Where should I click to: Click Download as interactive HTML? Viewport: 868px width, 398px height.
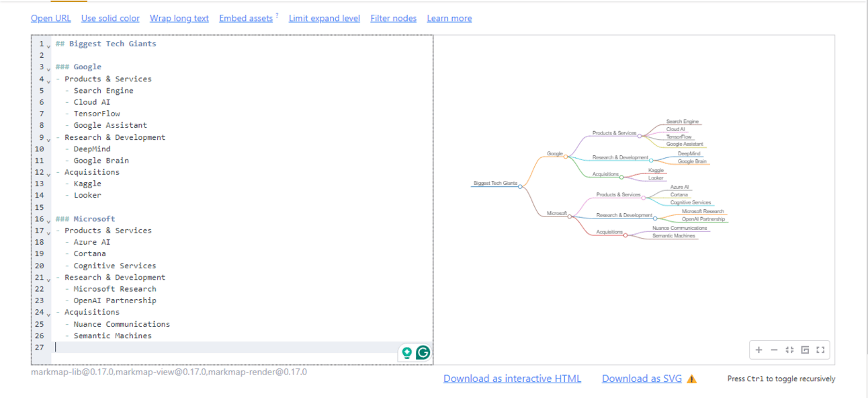512,379
